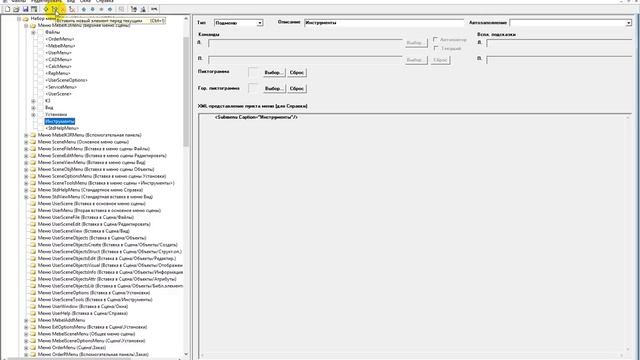
Task: Select the <StdHelpMenu> tree item
Action: [x=62, y=128]
